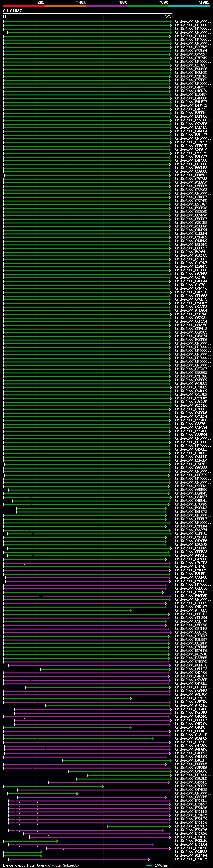Click the UniRef100_B5DVD3 label
This screenshot has height=868, width=213.
[x=191, y=128]
